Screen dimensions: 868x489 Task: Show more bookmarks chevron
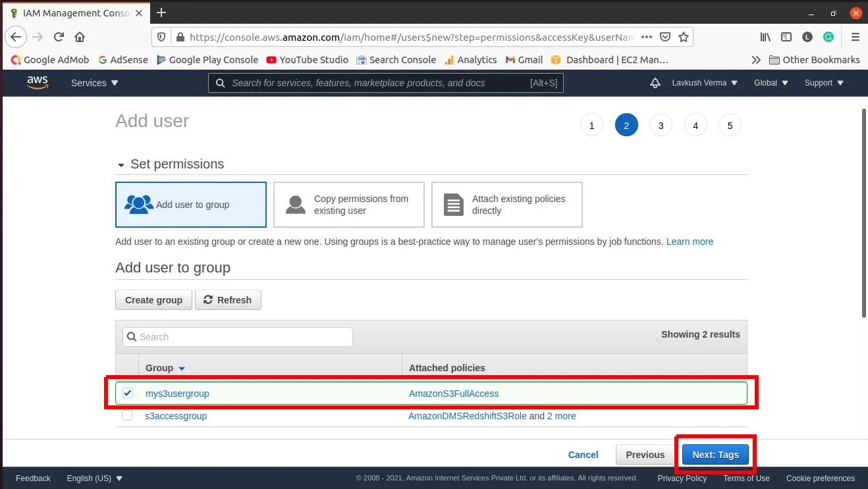tap(755, 59)
